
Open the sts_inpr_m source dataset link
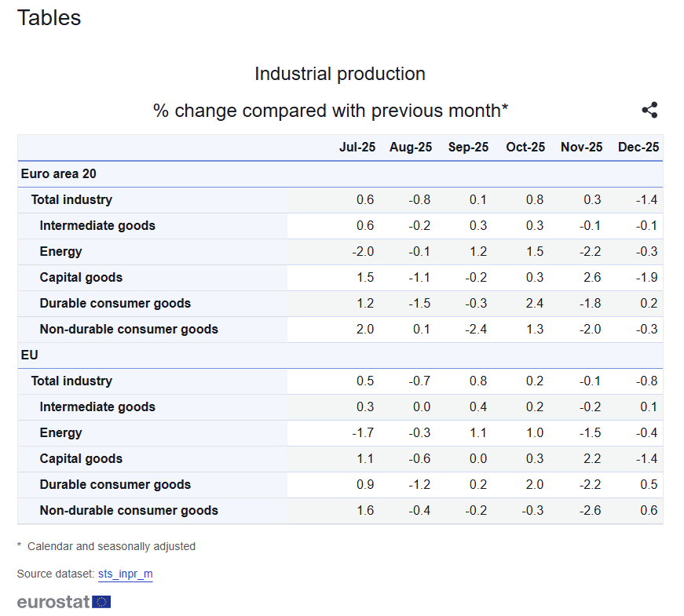pyautogui.click(x=125, y=574)
